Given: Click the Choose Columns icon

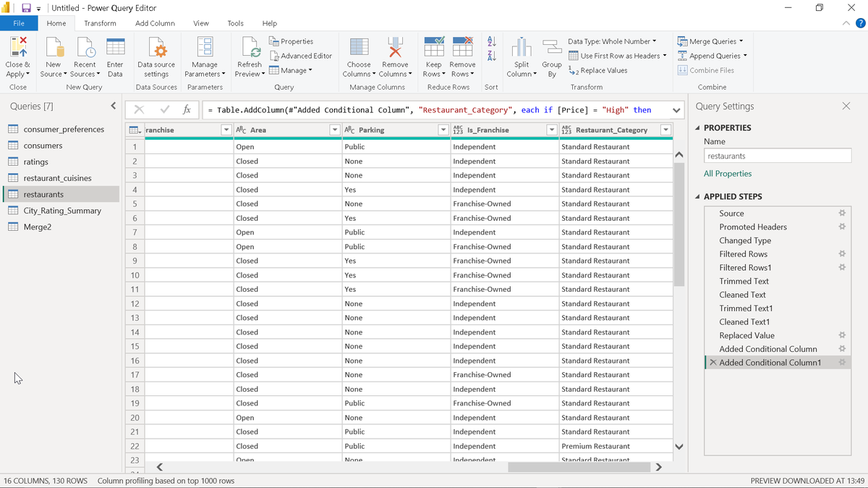Looking at the screenshot, I should (x=359, y=47).
